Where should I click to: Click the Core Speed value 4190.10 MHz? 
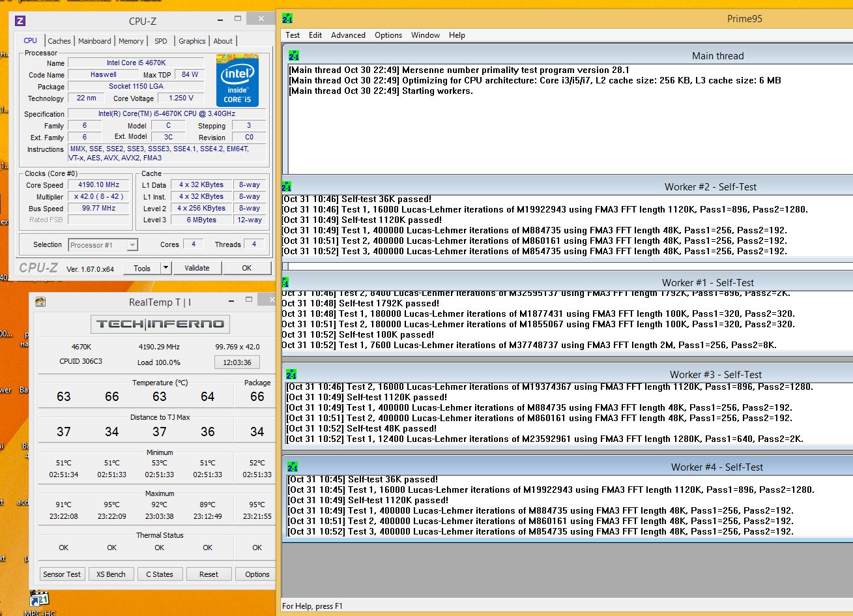coord(100,185)
